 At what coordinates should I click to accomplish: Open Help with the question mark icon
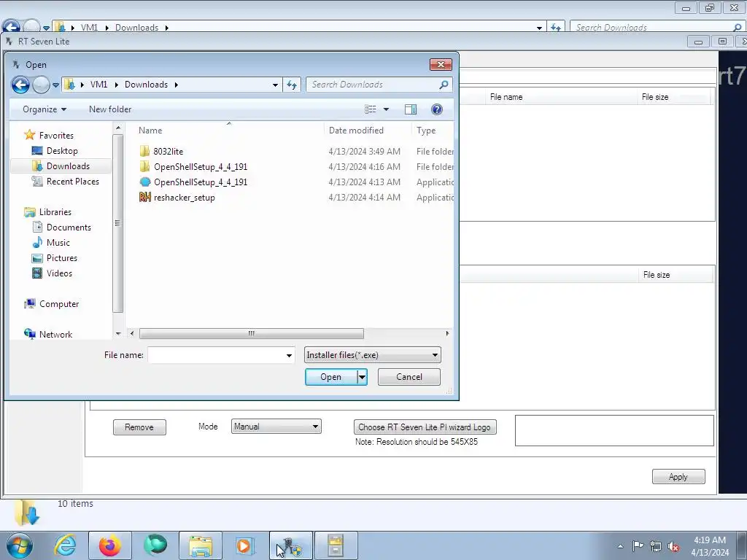tap(437, 109)
